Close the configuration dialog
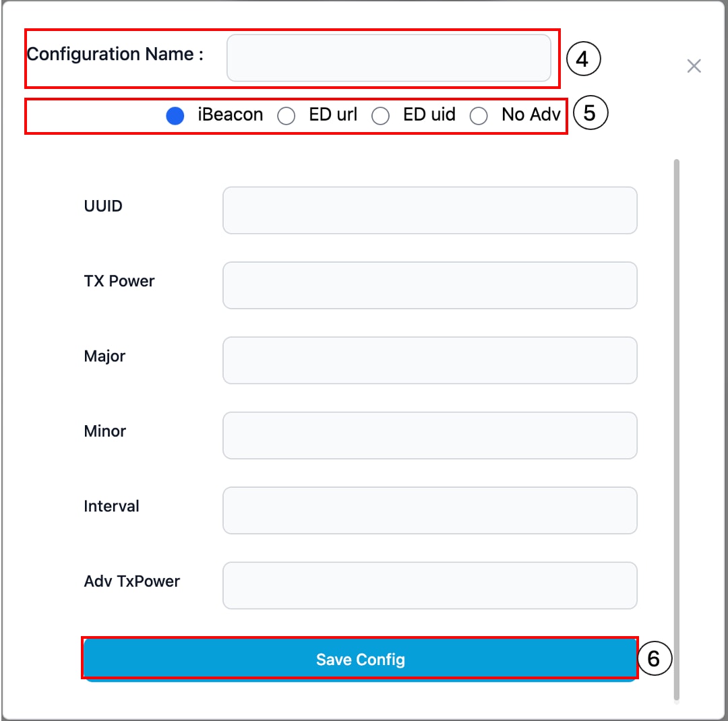728x721 pixels. tap(694, 65)
